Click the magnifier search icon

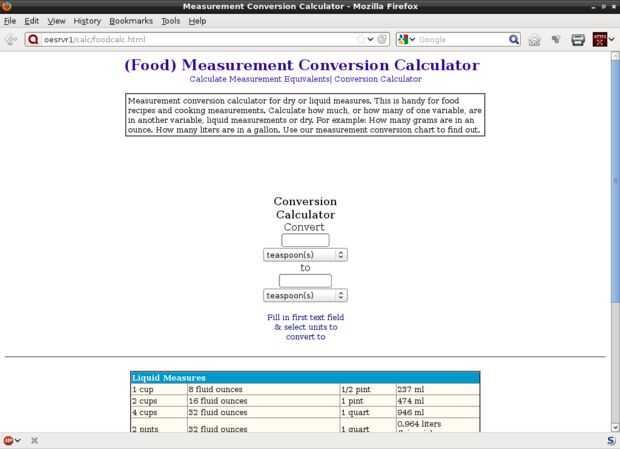click(514, 40)
